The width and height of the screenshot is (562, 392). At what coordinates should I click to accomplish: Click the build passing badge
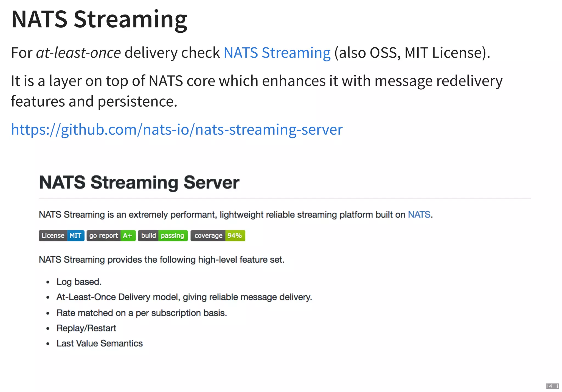click(x=163, y=236)
